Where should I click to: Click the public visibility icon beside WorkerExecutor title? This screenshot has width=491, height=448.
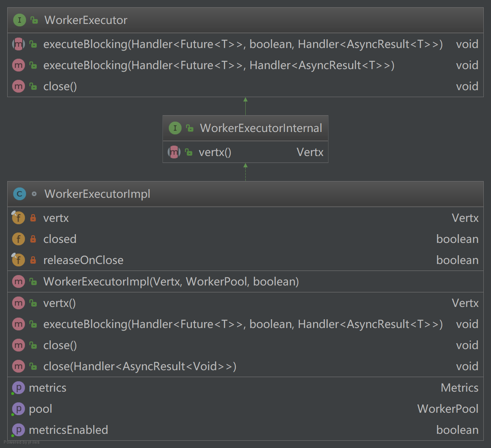34,20
